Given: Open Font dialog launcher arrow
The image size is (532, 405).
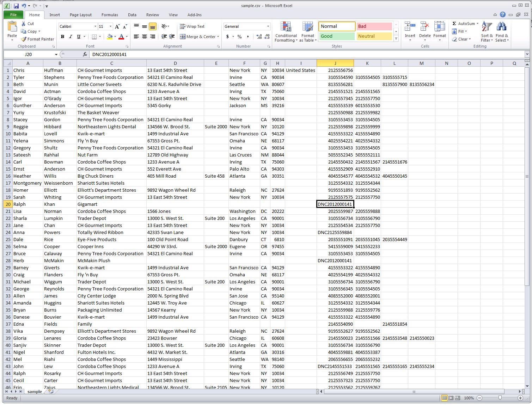Looking at the screenshot, I should [127, 47].
